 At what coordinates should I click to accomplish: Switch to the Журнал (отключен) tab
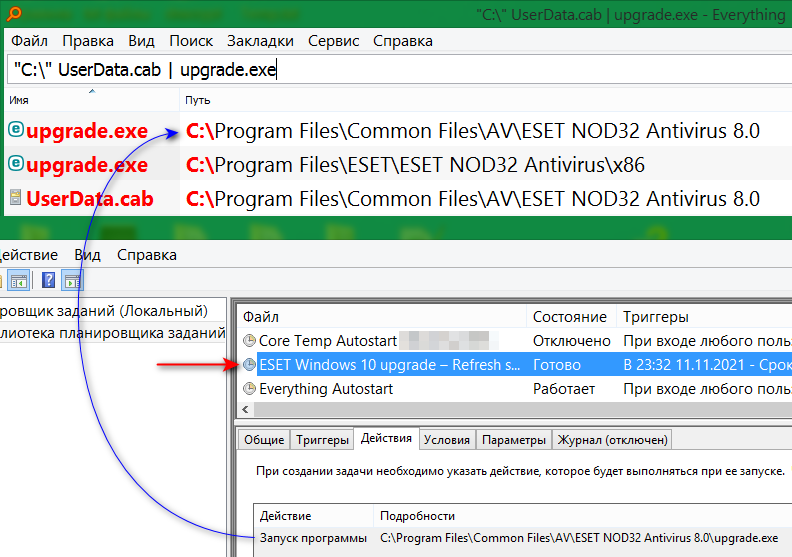point(612,440)
